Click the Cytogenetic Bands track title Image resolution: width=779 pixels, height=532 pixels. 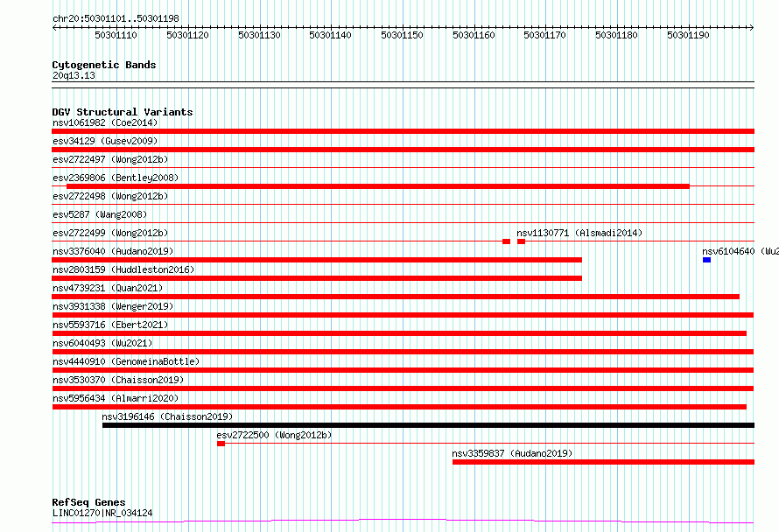coord(104,65)
